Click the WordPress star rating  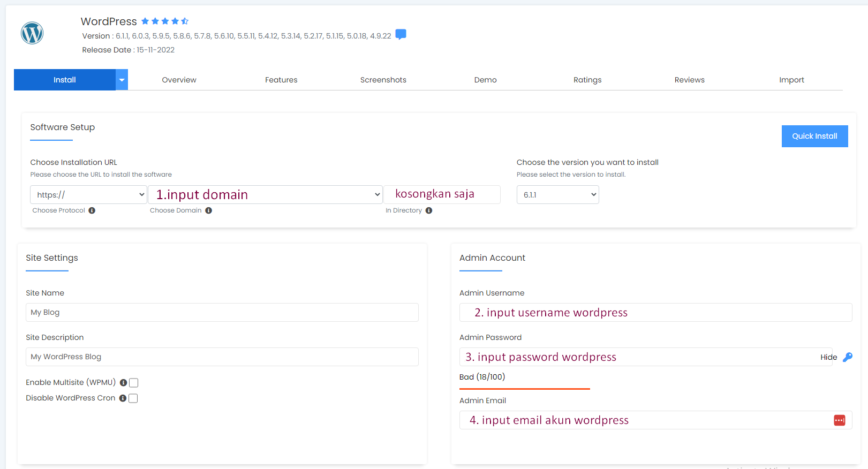pos(165,21)
